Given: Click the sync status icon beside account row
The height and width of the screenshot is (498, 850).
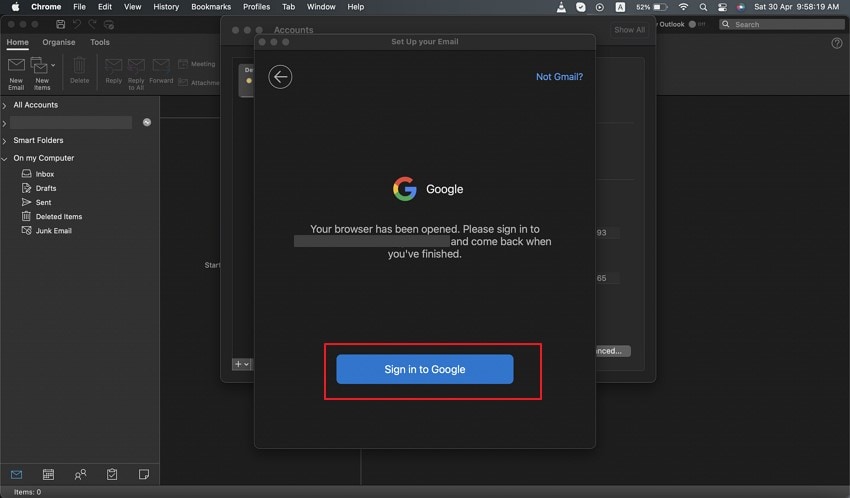Looking at the screenshot, I should [146, 122].
